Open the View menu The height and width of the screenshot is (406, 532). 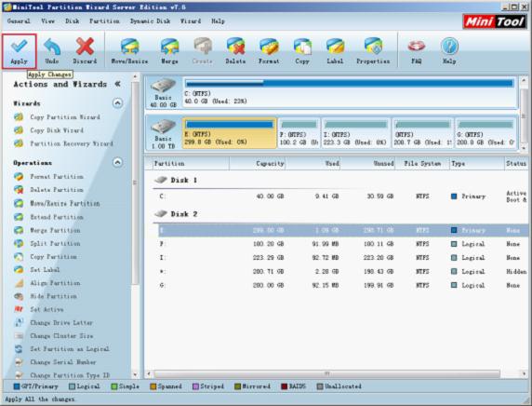click(x=47, y=21)
